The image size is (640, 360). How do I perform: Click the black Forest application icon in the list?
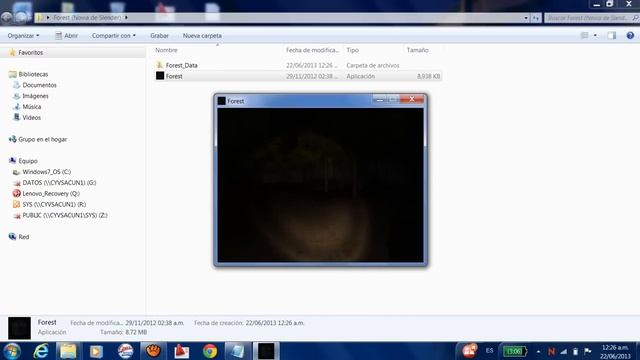pos(160,76)
